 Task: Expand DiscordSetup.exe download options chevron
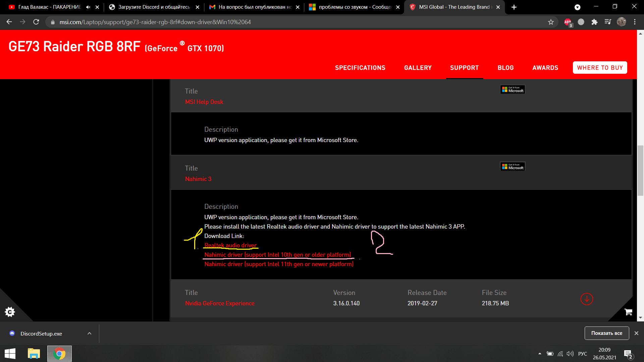click(89, 334)
